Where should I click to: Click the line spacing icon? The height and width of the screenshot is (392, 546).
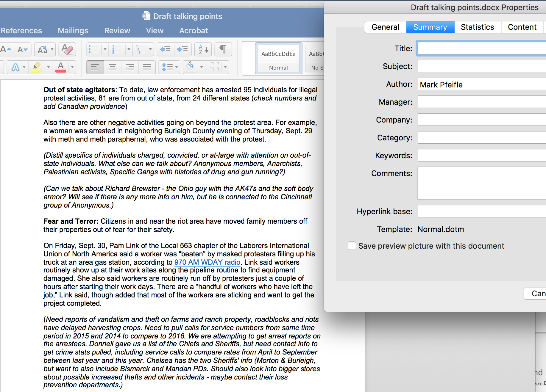(x=167, y=67)
